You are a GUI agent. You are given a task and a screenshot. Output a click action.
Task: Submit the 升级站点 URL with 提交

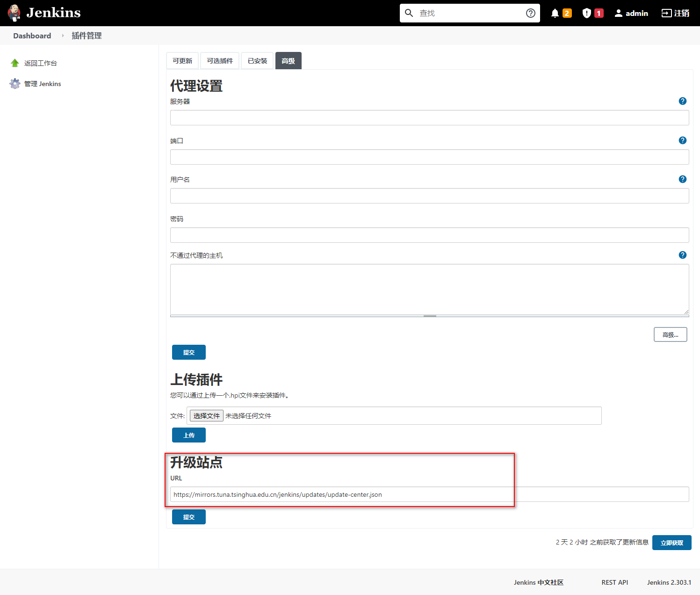click(189, 517)
